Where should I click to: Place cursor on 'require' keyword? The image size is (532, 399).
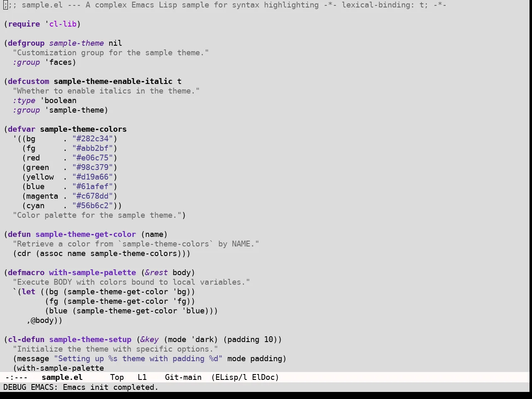coord(24,24)
